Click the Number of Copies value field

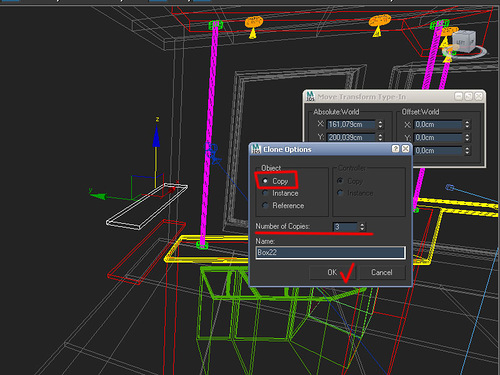coord(345,227)
